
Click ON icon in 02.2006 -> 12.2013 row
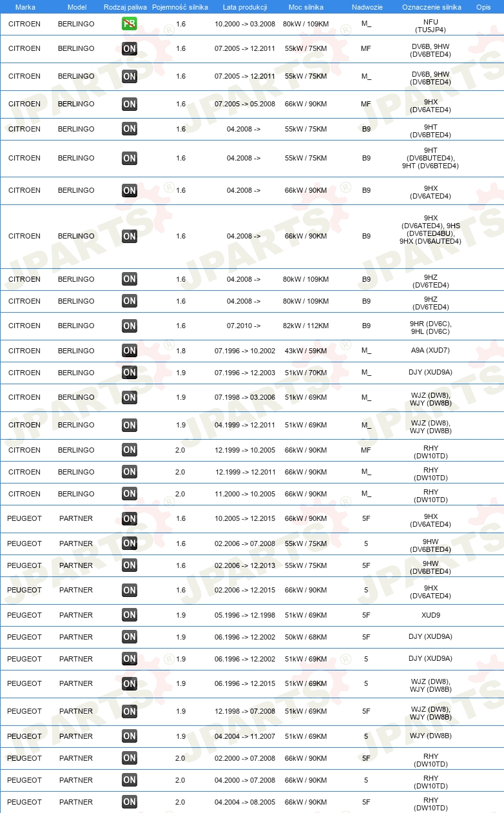pos(130,565)
